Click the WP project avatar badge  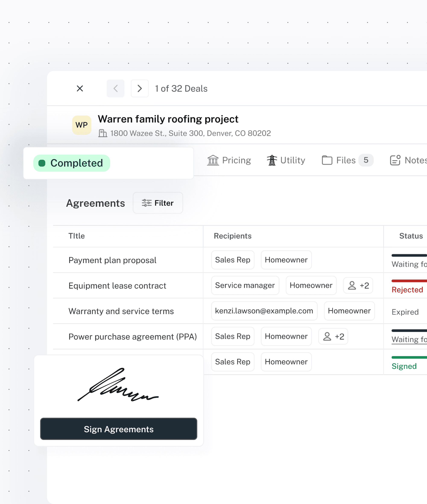click(82, 125)
